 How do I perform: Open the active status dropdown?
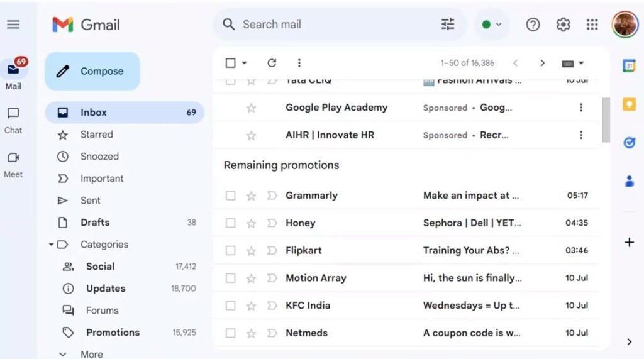(492, 25)
